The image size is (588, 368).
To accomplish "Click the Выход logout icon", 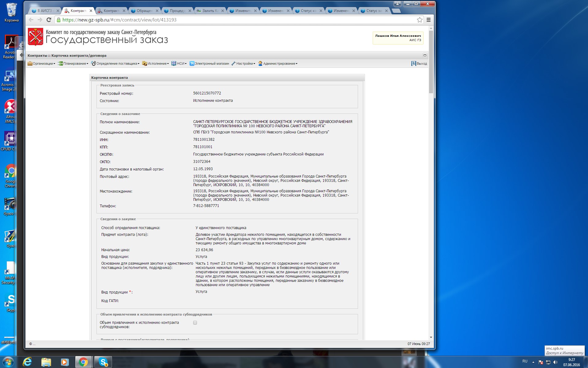I will coord(413,63).
